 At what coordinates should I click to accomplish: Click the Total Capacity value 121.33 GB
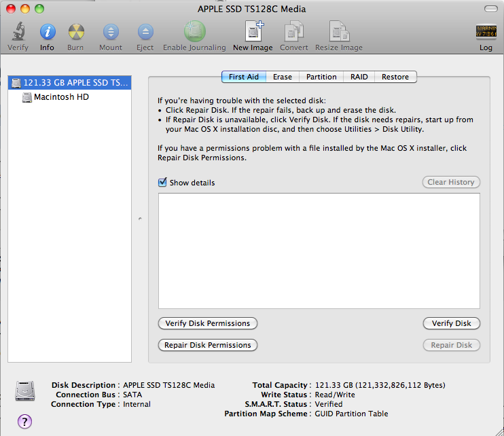tap(380, 385)
